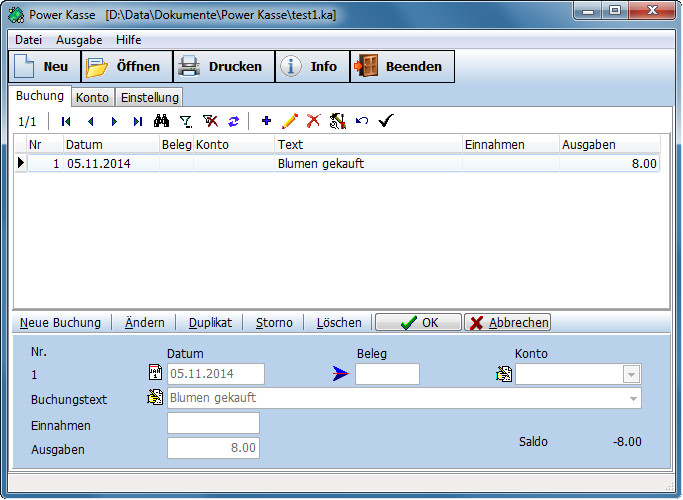
Task: Apply filter using funnel icon
Action: click(186, 122)
